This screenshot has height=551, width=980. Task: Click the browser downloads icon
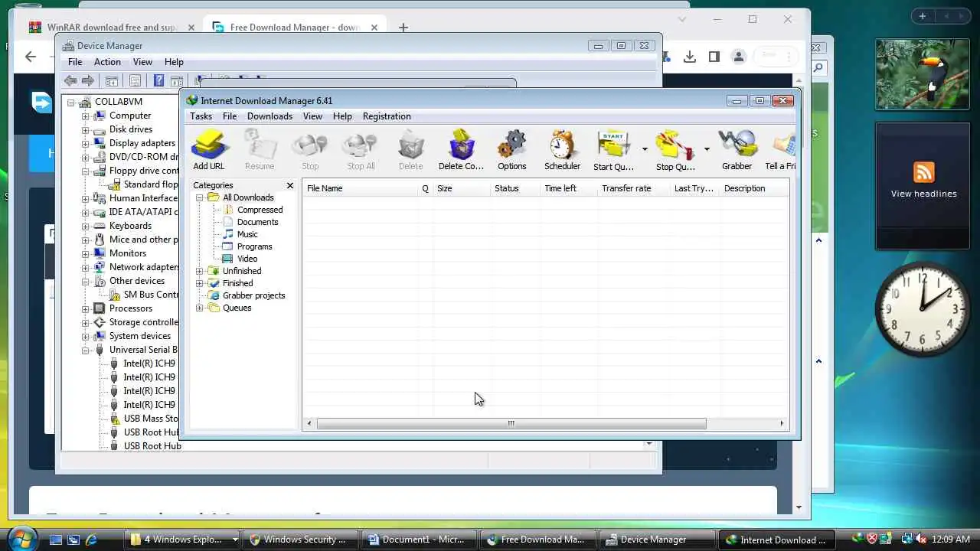coord(690,57)
